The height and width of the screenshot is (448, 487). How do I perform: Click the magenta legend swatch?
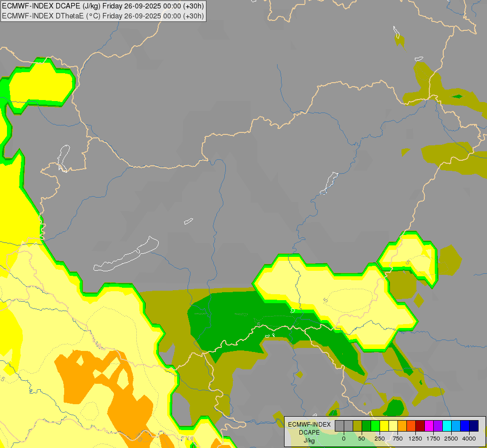point(429,426)
